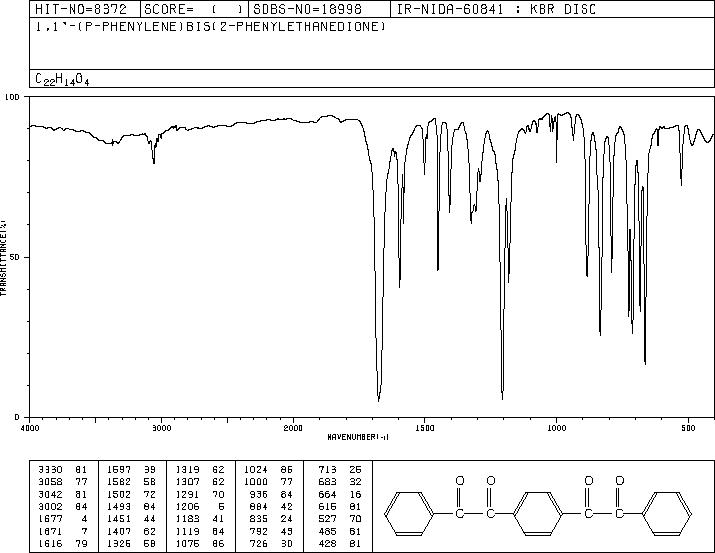Viewport: 715px width, 553px height.
Task: Click the 100 y-axis tick label
Action: tap(12, 97)
